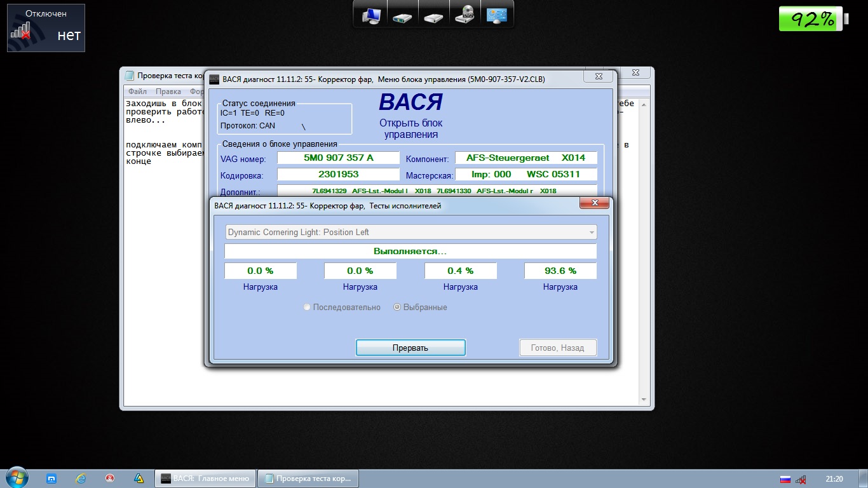Select the Выбранные radio option
868x488 pixels.
[x=398, y=308]
